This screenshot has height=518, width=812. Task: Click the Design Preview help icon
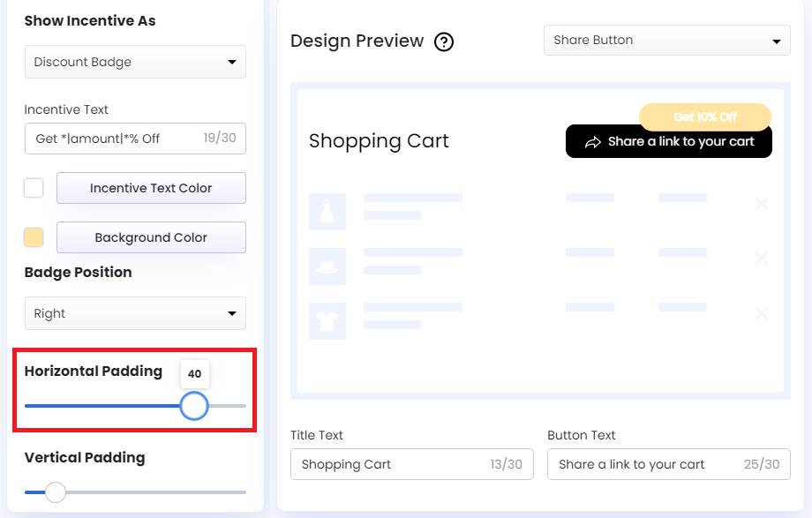pos(444,41)
